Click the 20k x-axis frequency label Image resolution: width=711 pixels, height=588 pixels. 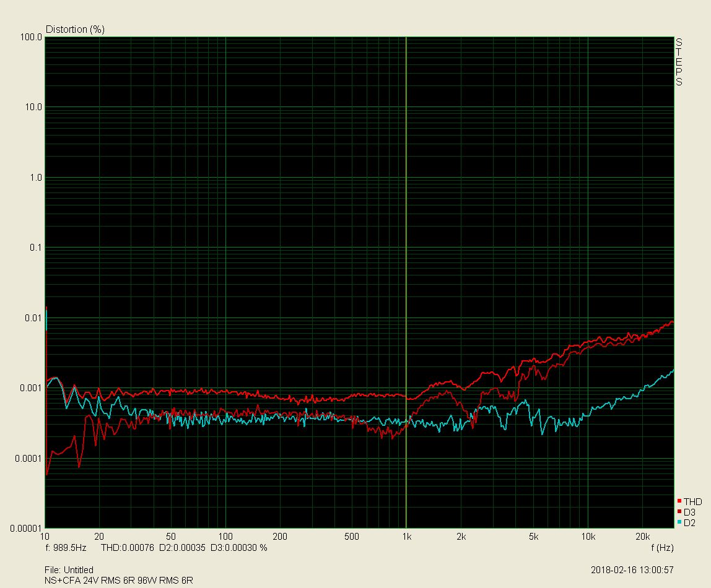tap(642, 537)
